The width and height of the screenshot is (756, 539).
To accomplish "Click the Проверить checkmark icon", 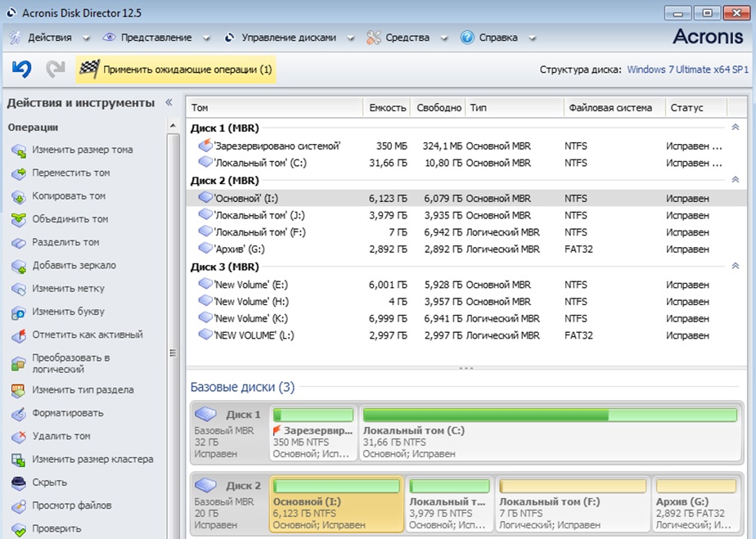I will click(x=18, y=529).
